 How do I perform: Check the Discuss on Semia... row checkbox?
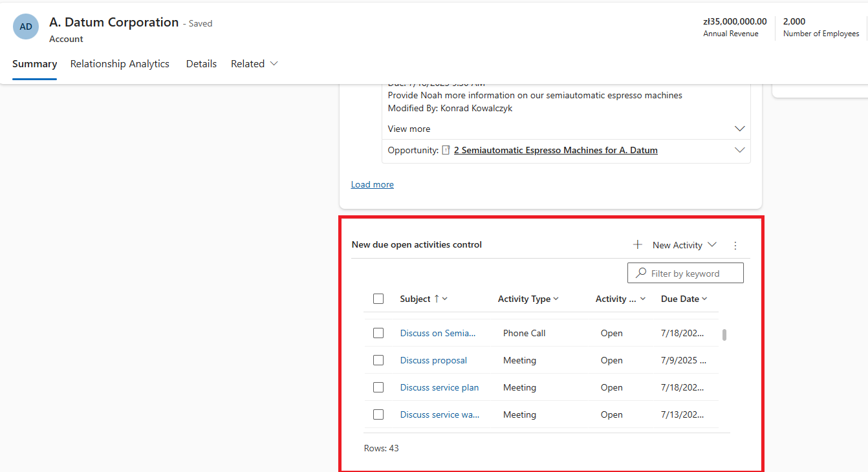point(378,333)
